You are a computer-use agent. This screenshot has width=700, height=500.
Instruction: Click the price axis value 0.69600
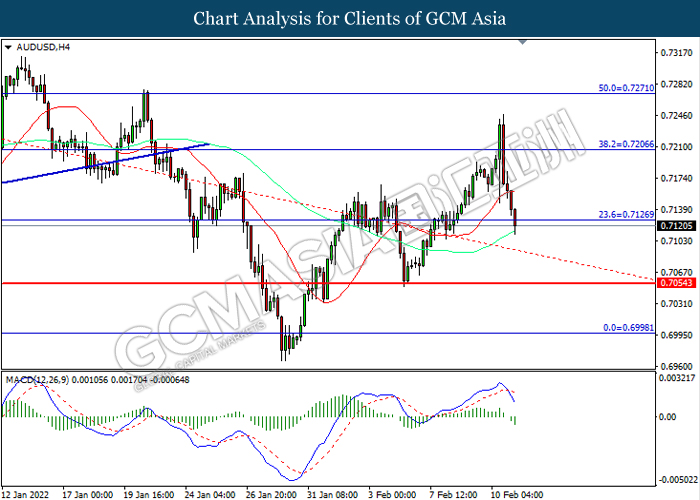[x=676, y=367]
